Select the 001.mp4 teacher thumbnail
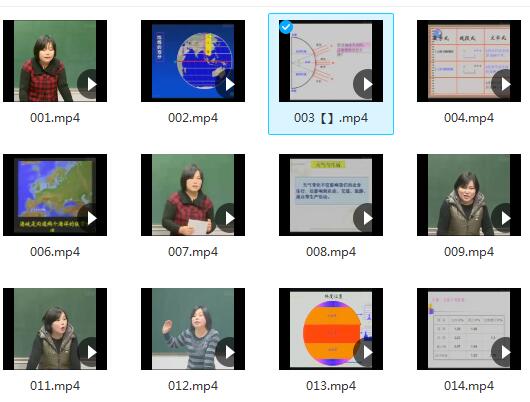Viewport: 530px width, 402px height. [x=55, y=61]
